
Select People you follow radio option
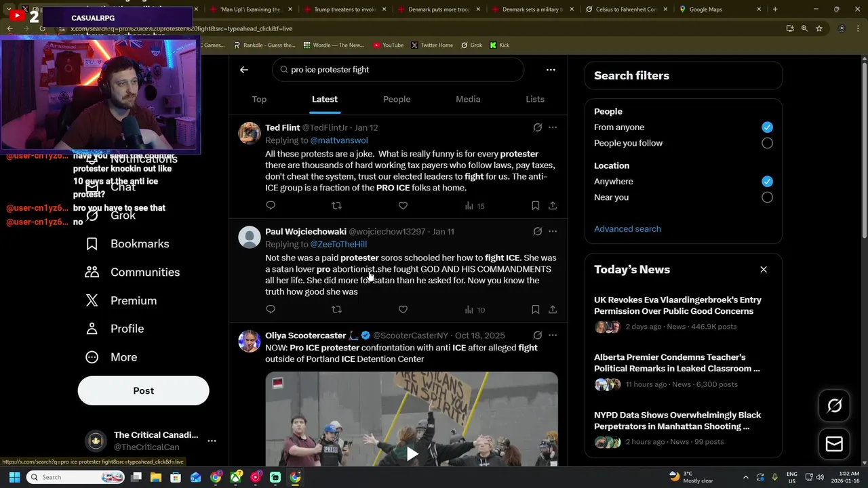pos(767,143)
